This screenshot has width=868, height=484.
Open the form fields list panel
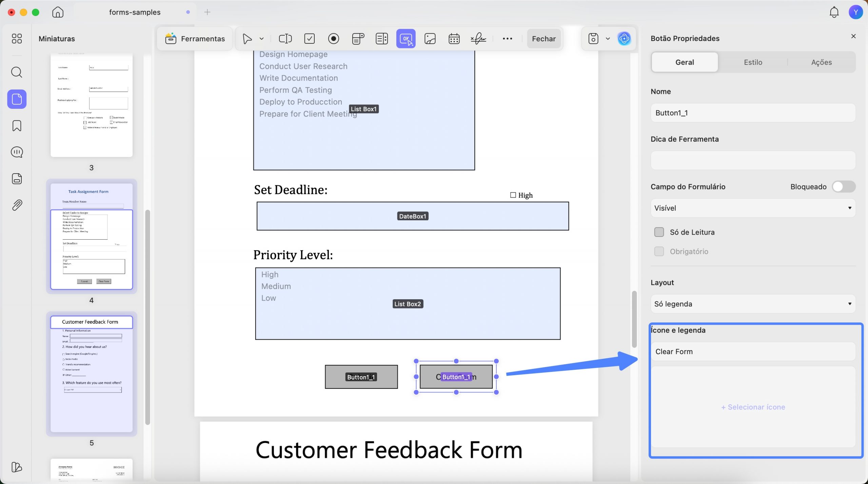17,179
